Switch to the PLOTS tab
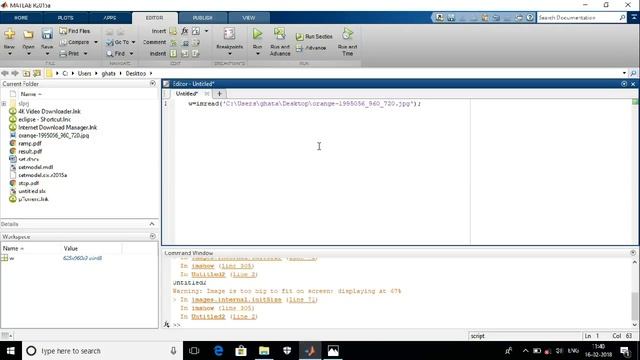The image size is (640, 360). [x=65, y=18]
